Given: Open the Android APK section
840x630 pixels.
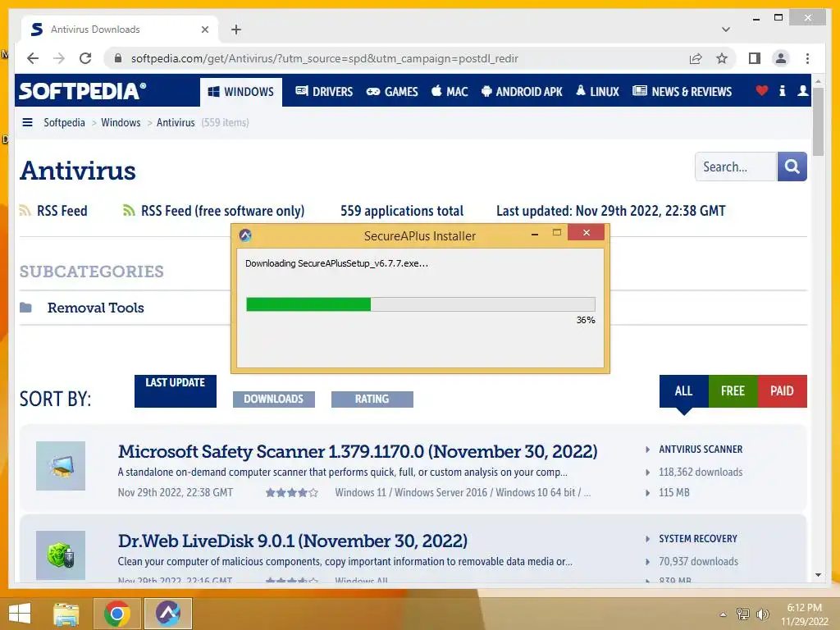Looking at the screenshot, I should click(522, 92).
